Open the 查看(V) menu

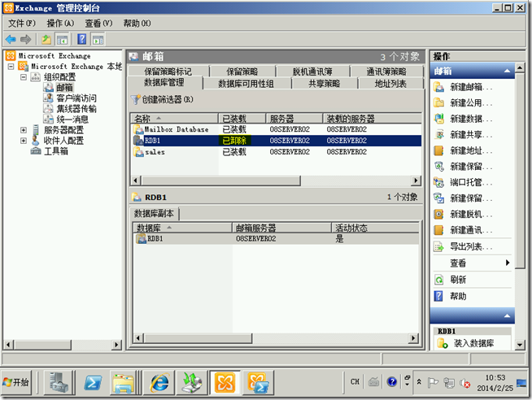point(98,24)
